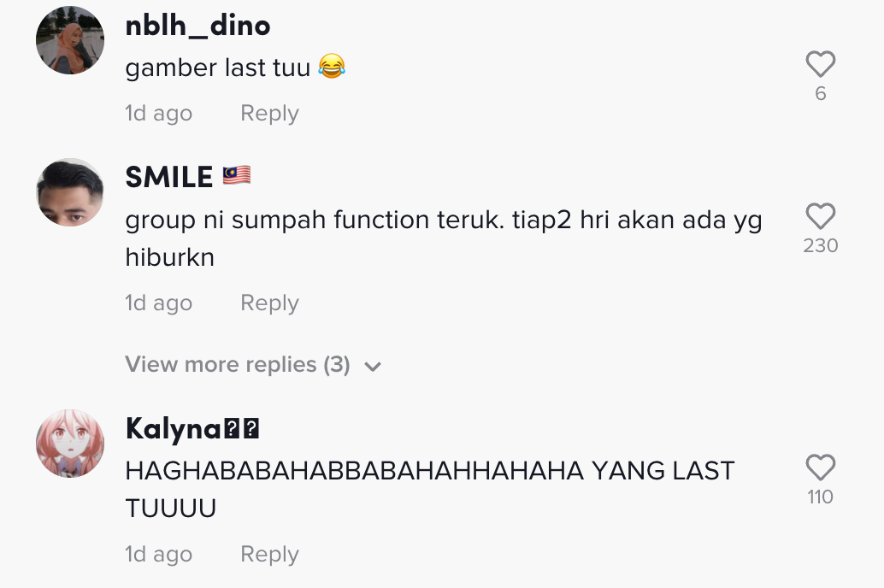The image size is (884, 588).
Task: Like nblh_dino's comment with heart icon
Action: (x=820, y=64)
